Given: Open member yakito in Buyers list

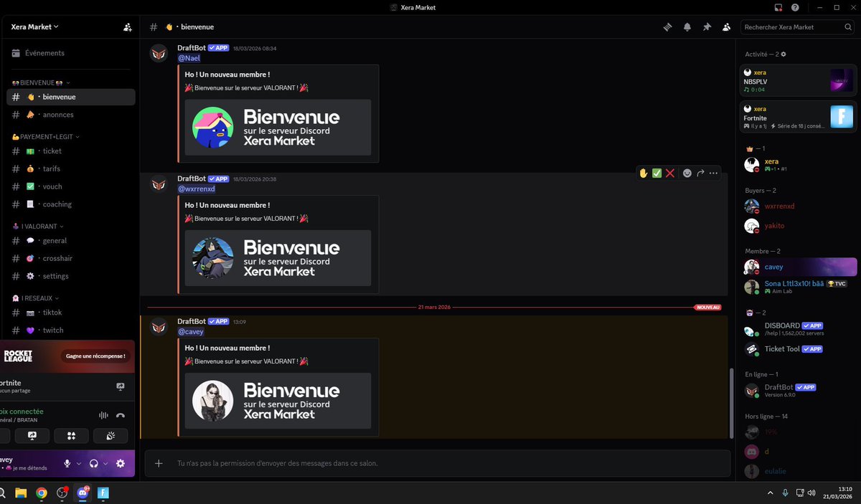Looking at the screenshot, I should click(798, 226).
